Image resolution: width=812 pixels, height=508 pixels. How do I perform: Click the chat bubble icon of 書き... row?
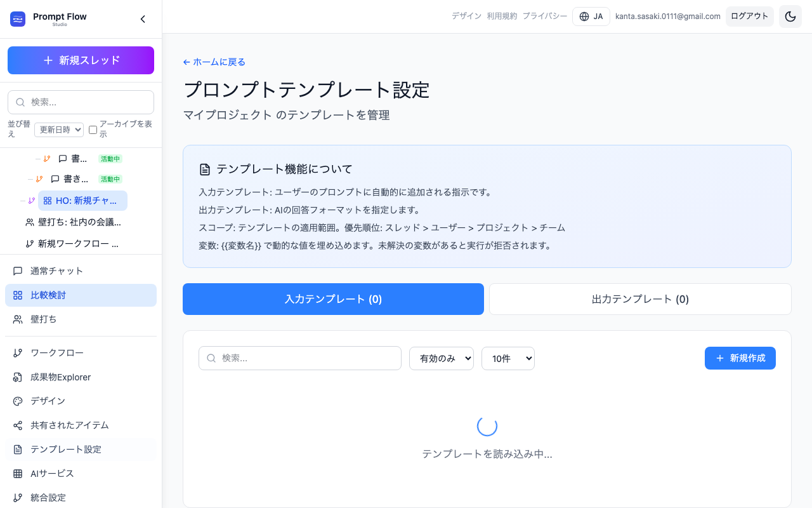[x=55, y=179]
